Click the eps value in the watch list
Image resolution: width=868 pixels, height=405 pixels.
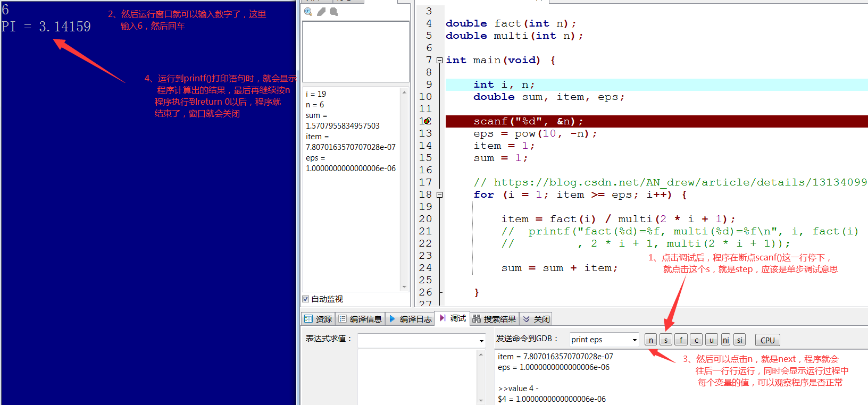350,168
